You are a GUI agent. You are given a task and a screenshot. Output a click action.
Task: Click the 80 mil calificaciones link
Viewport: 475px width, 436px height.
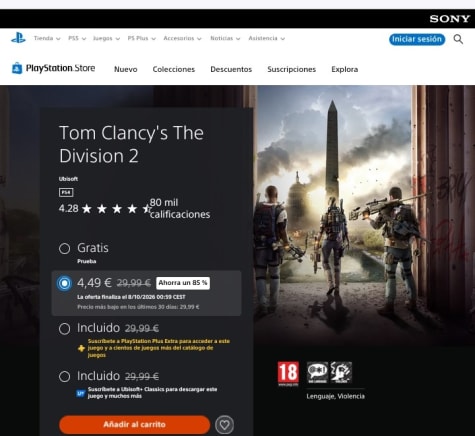coord(180,208)
